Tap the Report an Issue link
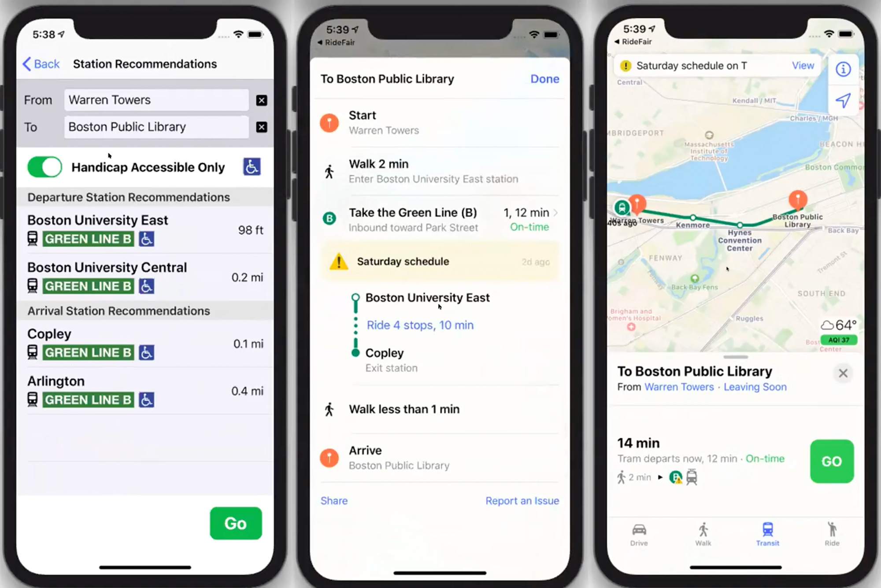The image size is (881, 588). tap(522, 501)
